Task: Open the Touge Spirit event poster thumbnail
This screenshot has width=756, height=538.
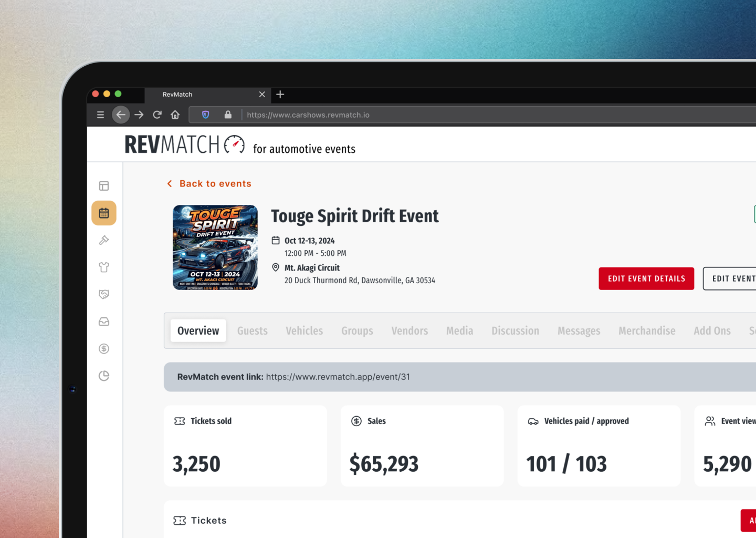Action: click(x=215, y=247)
